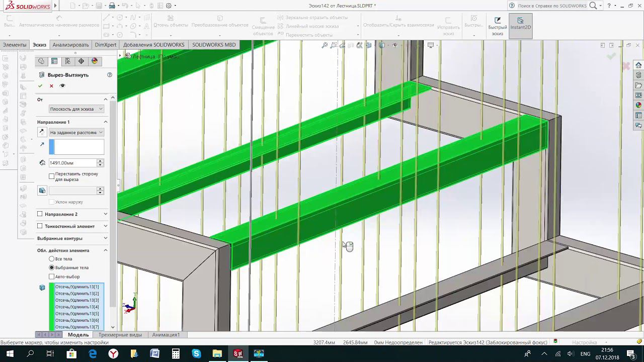Click the Поиск в Справке по SOLIDWORKS field
644x362 pixels.
point(552,6)
